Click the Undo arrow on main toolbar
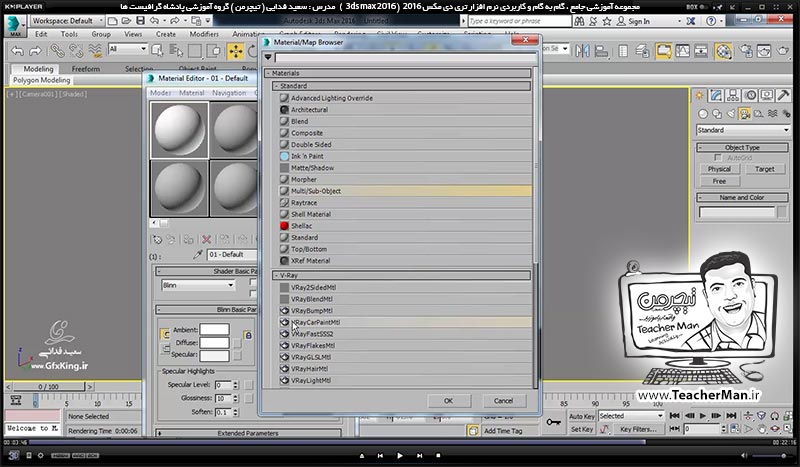The image size is (800, 467). [x=18, y=51]
